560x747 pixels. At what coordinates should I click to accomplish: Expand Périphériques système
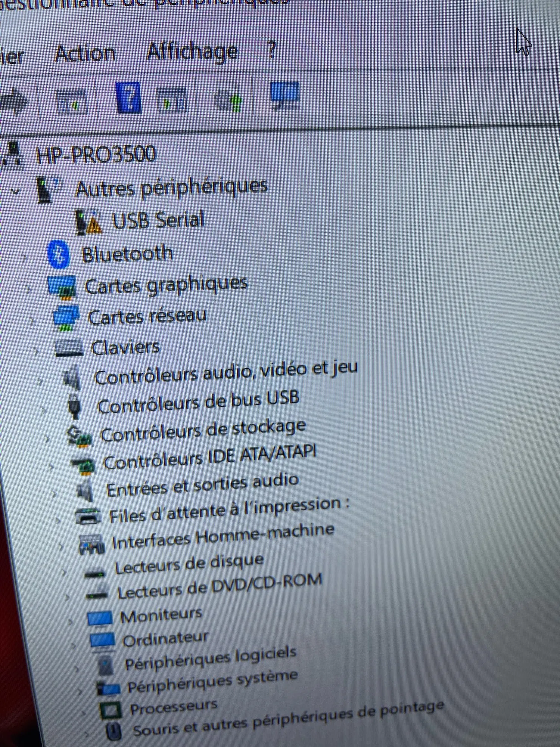tap(80, 691)
